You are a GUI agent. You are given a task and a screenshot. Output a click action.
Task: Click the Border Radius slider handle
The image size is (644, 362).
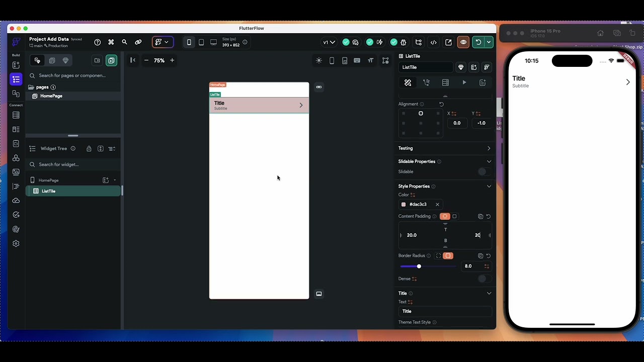click(419, 266)
